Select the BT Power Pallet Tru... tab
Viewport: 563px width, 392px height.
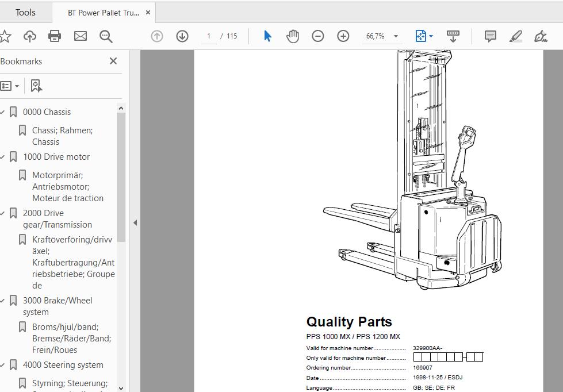coord(104,13)
